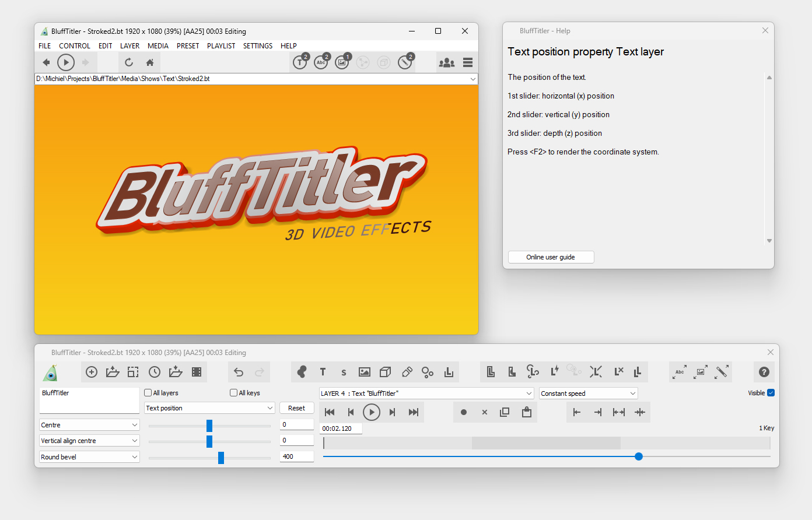Open the Centre alignment dropdown

click(89, 425)
